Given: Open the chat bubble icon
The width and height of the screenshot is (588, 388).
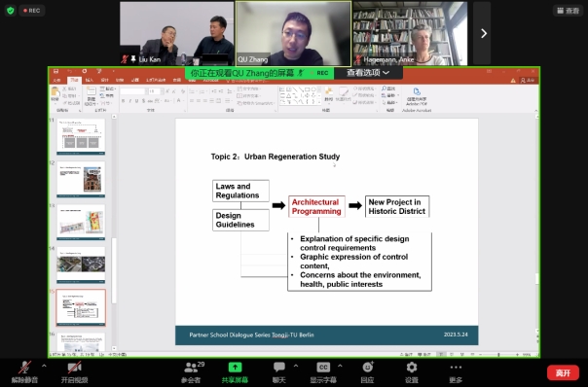Looking at the screenshot, I should coord(279,368).
